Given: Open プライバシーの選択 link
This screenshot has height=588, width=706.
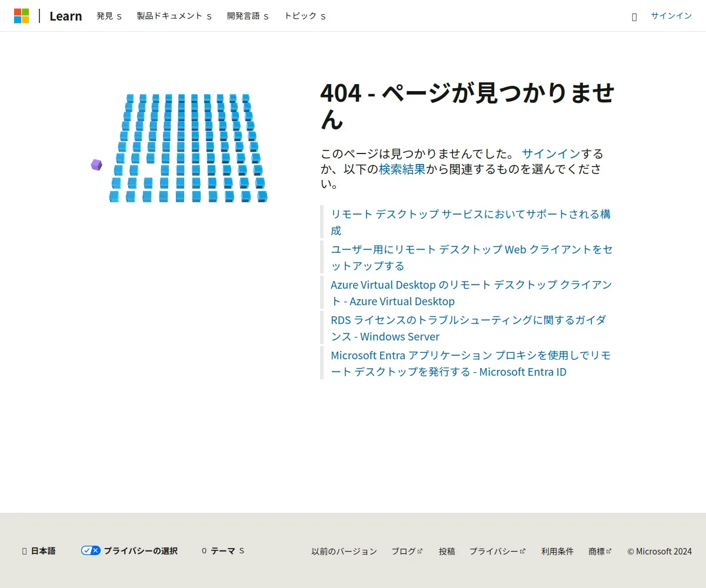Looking at the screenshot, I should point(129,551).
